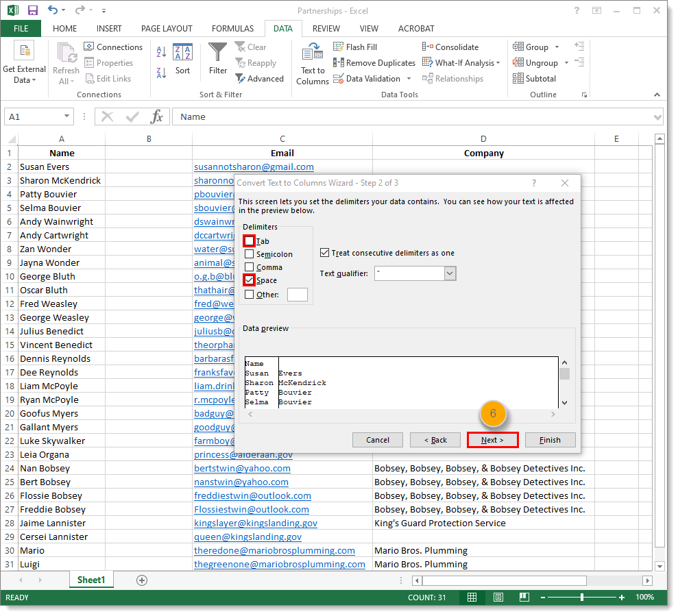This screenshot has height=616, width=678.
Task: Collapse the ribbon
Action: click(657, 95)
